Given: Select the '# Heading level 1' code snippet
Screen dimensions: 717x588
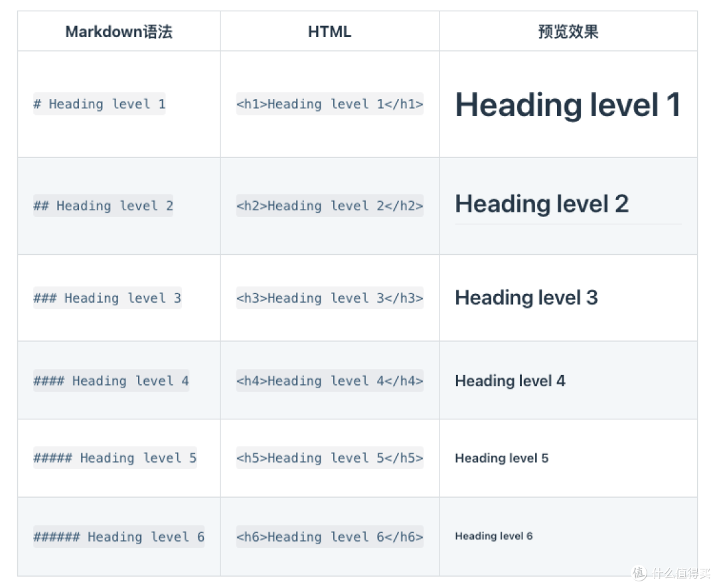Looking at the screenshot, I should (99, 104).
